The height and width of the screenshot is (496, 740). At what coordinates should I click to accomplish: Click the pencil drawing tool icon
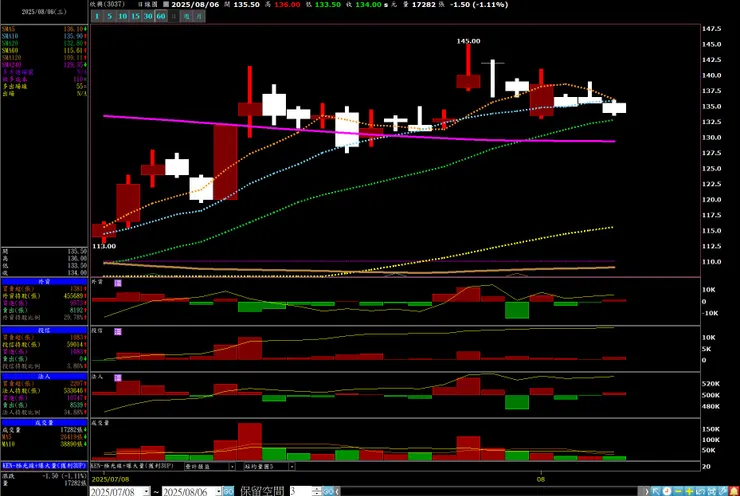(723, 491)
